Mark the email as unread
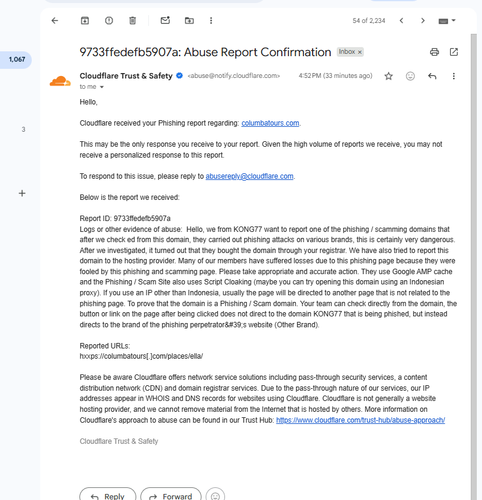Image resolution: width=482 pixels, height=500 pixels. [x=165, y=21]
